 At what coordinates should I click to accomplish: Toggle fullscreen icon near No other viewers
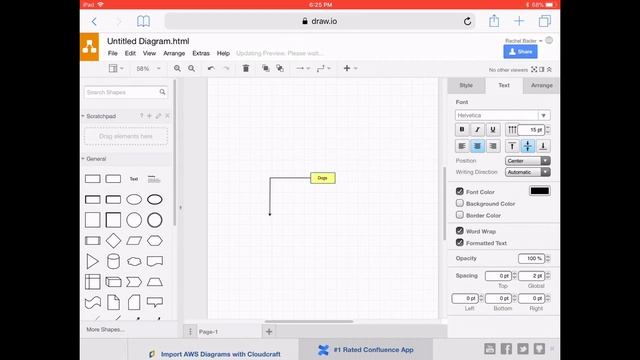pos(534,70)
